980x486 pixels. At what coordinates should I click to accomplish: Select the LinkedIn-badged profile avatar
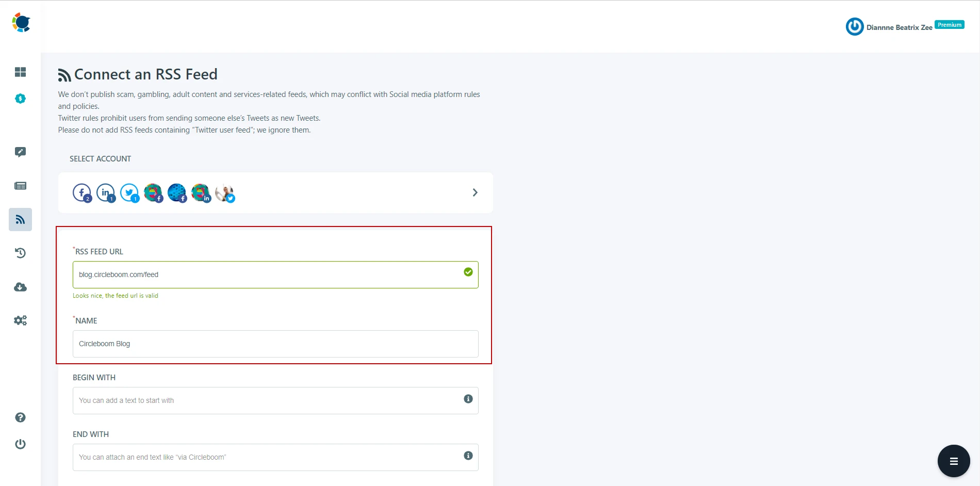point(201,193)
